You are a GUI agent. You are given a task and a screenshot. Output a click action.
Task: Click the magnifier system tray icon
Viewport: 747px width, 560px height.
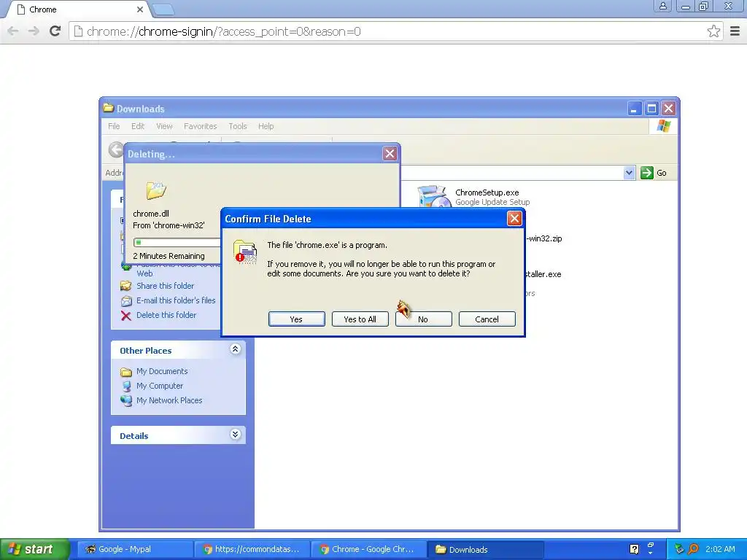[x=693, y=549]
